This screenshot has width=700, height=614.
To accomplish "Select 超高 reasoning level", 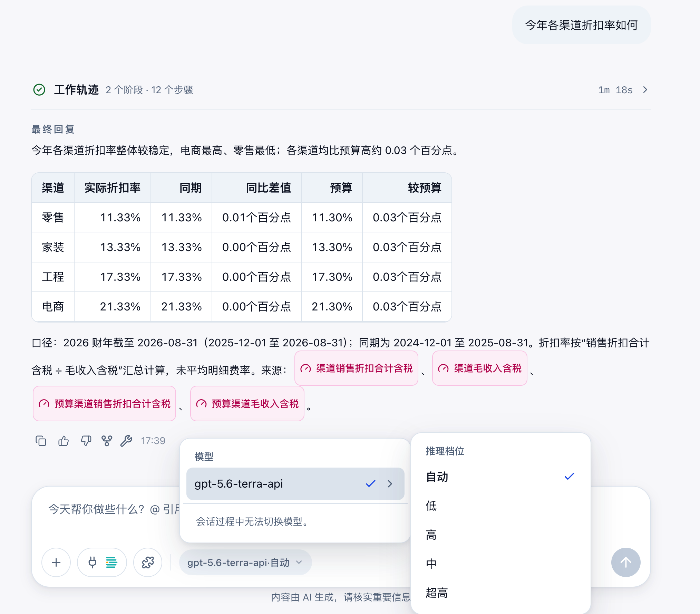I will (500, 593).
